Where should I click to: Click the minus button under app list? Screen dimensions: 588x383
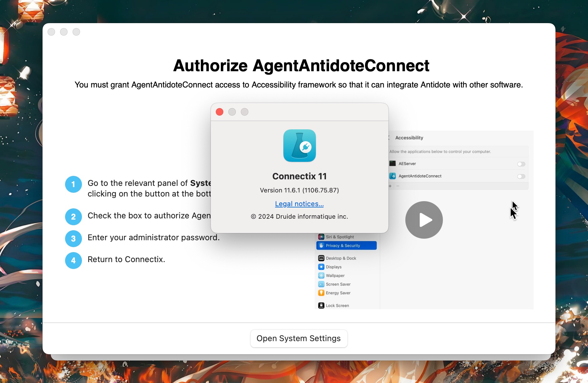click(x=398, y=186)
